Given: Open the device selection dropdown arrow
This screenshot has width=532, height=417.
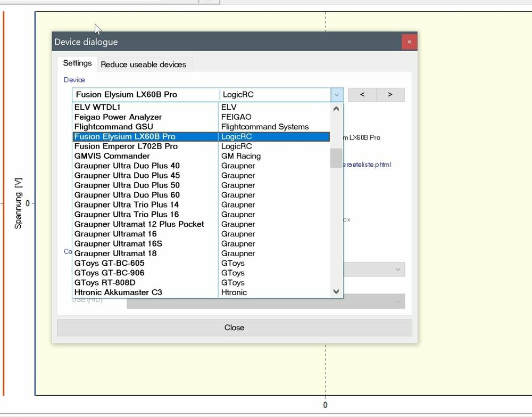Looking at the screenshot, I should [337, 94].
